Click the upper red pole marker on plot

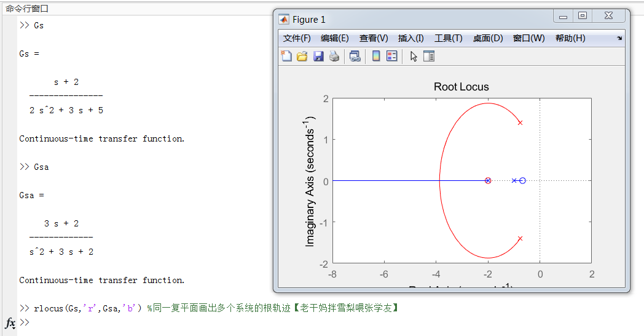520,122
